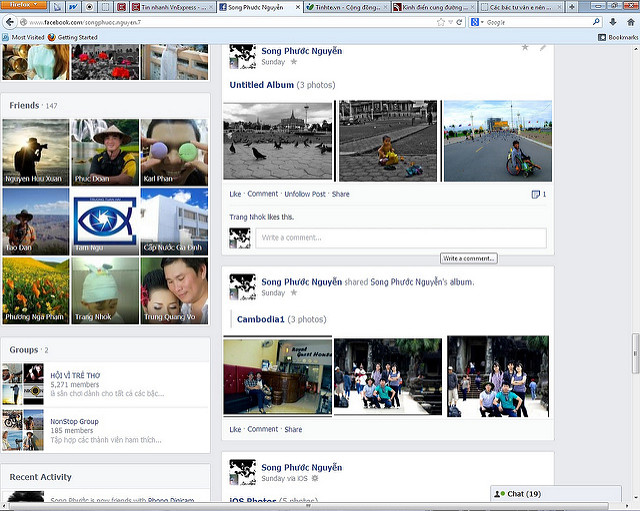This screenshot has height=511, width=640.
Task: Go to the Firefox Home page icon
Action: (x=631, y=22)
